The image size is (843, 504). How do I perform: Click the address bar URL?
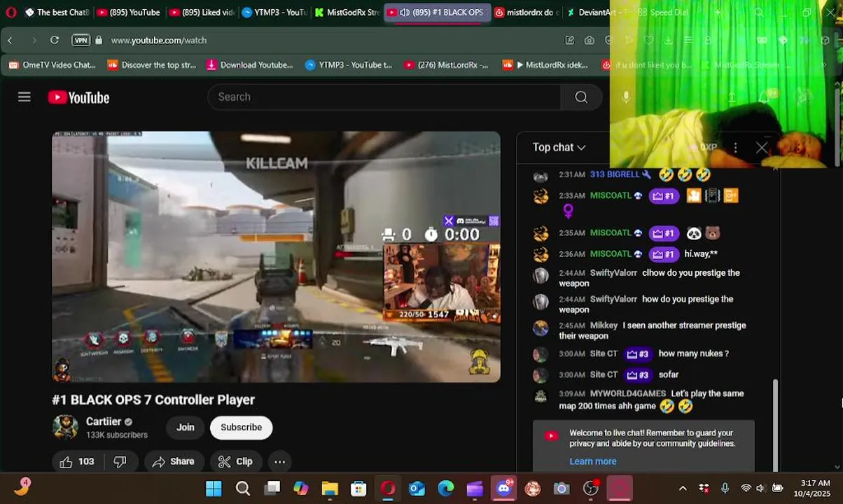tap(159, 40)
